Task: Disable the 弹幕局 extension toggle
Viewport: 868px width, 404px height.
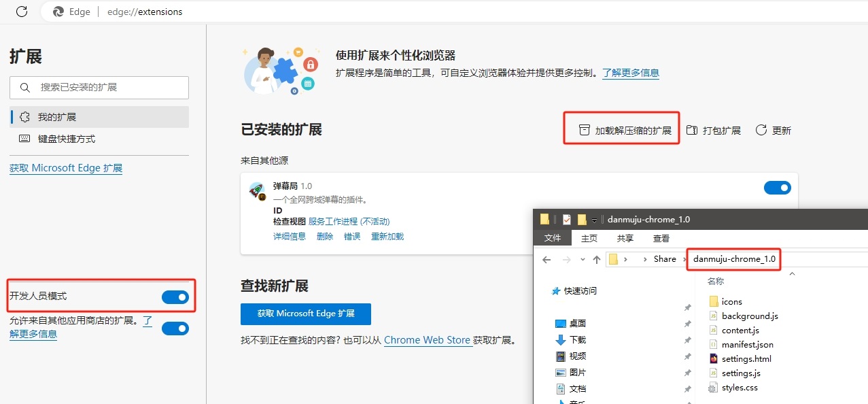Action: coord(778,188)
